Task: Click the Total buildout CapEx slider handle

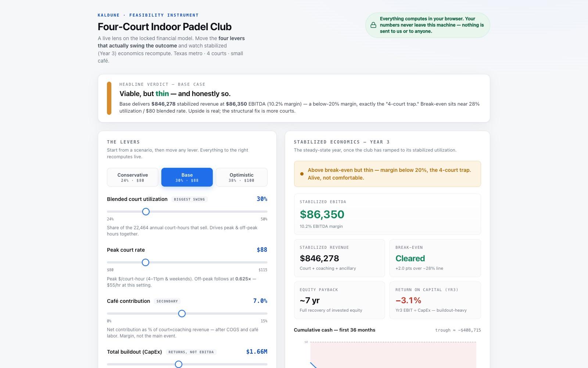Action: pos(179,364)
